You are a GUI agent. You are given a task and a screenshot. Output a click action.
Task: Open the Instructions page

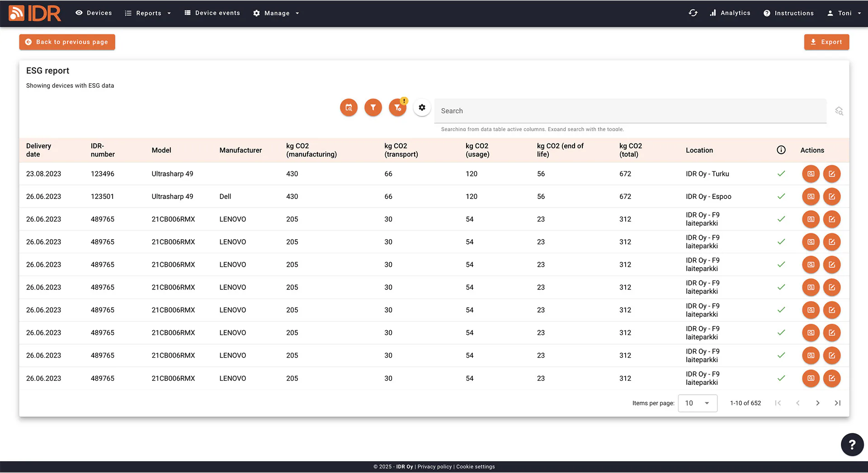788,13
